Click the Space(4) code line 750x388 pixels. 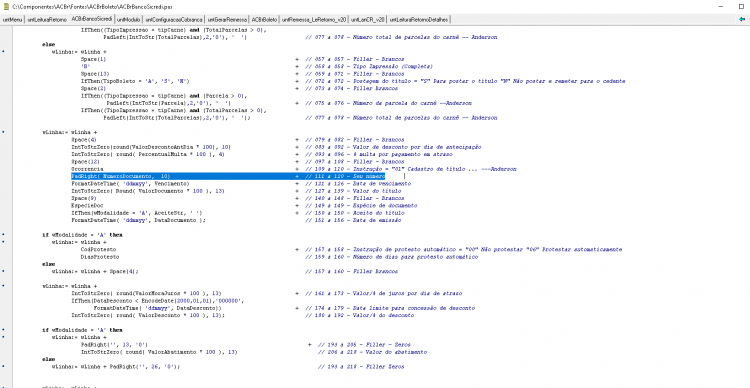click(x=84, y=140)
